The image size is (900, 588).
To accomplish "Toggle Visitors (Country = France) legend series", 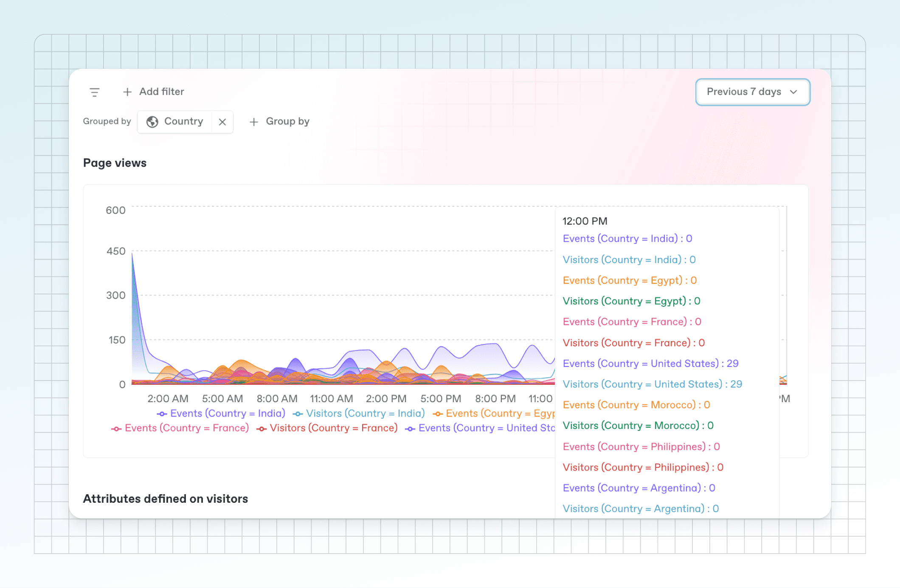I will (x=327, y=428).
